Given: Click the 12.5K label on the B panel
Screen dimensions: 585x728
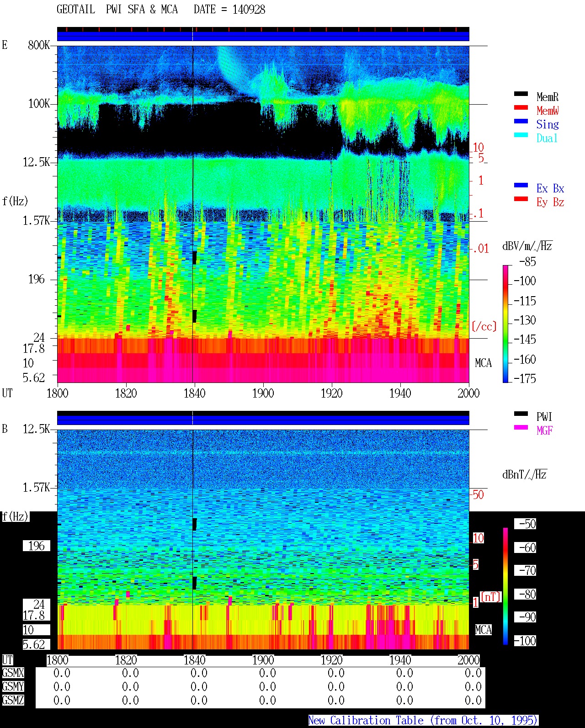Looking at the screenshot, I should tap(37, 429).
